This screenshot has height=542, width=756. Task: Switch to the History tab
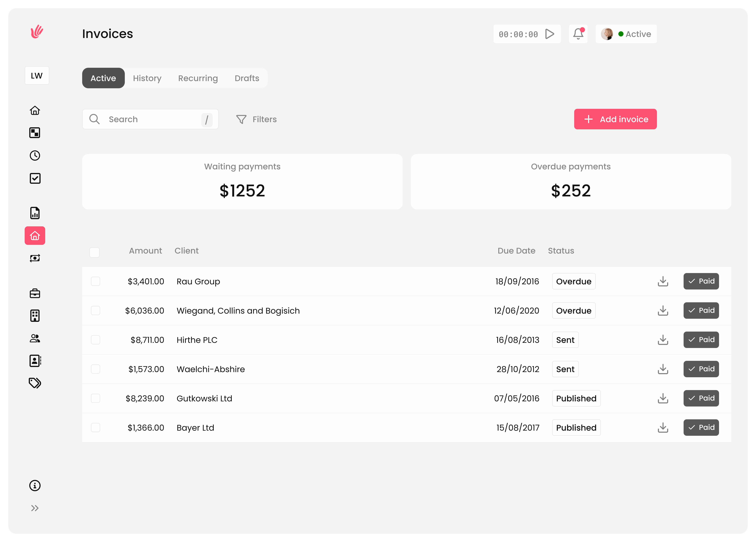(147, 78)
